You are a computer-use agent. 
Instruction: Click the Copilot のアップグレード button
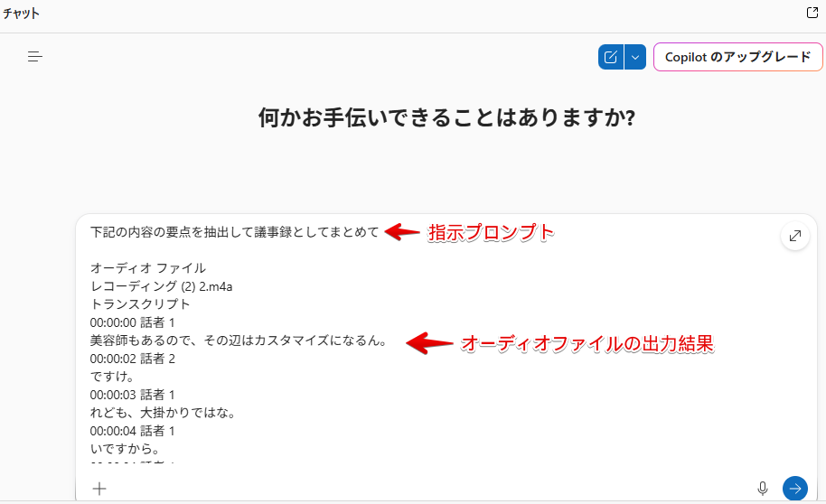pos(737,57)
